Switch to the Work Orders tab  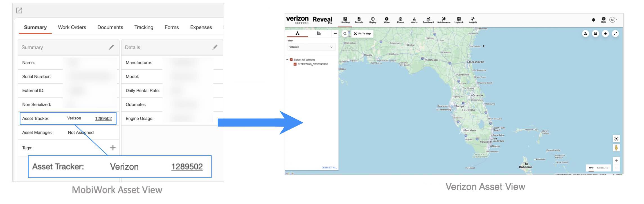click(72, 27)
